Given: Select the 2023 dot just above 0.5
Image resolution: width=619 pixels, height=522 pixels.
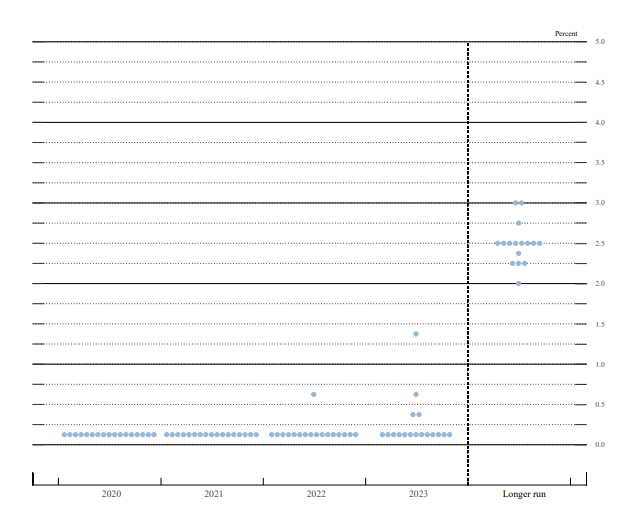Looking at the screenshot, I should pos(416,394).
